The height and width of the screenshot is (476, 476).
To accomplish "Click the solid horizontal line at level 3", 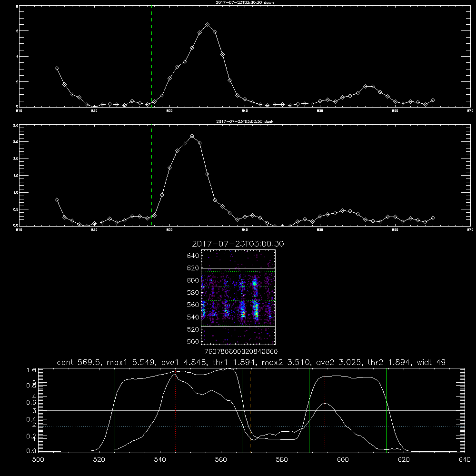I will [x=251, y=410].
